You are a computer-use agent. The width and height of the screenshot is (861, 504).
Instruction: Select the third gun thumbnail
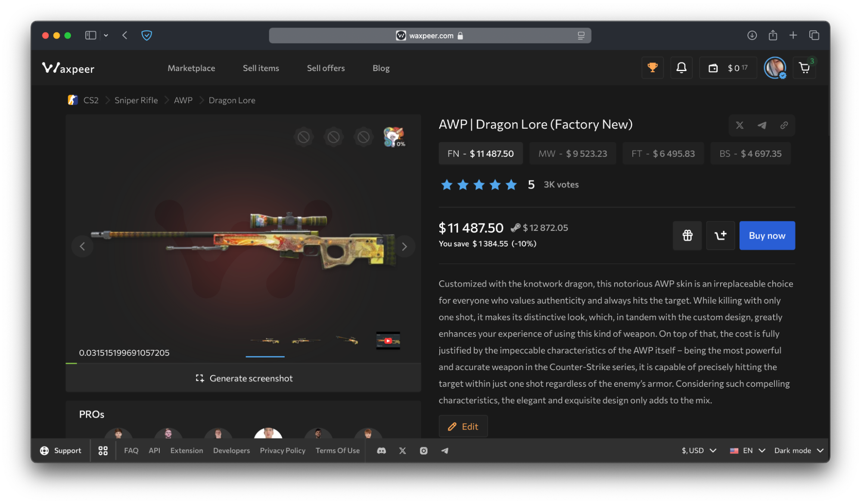(347, 341)
